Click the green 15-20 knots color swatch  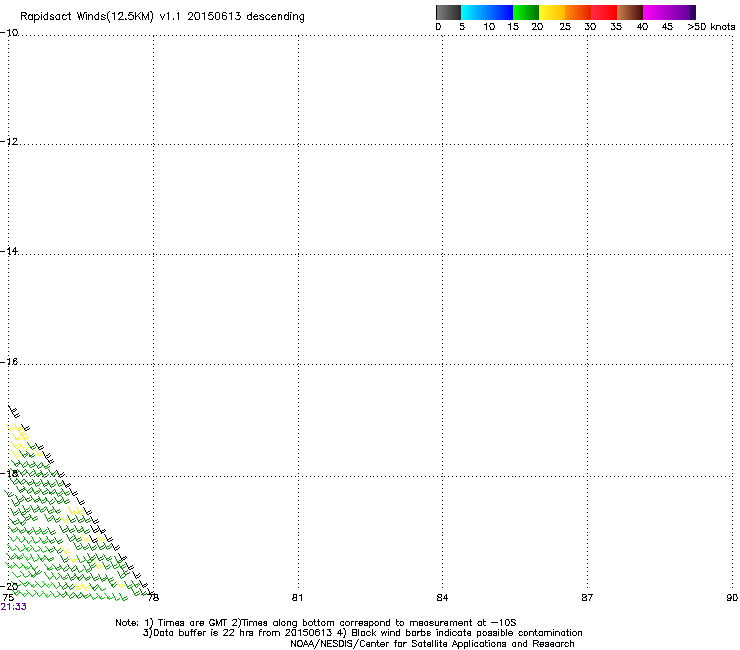pos(526,12)
